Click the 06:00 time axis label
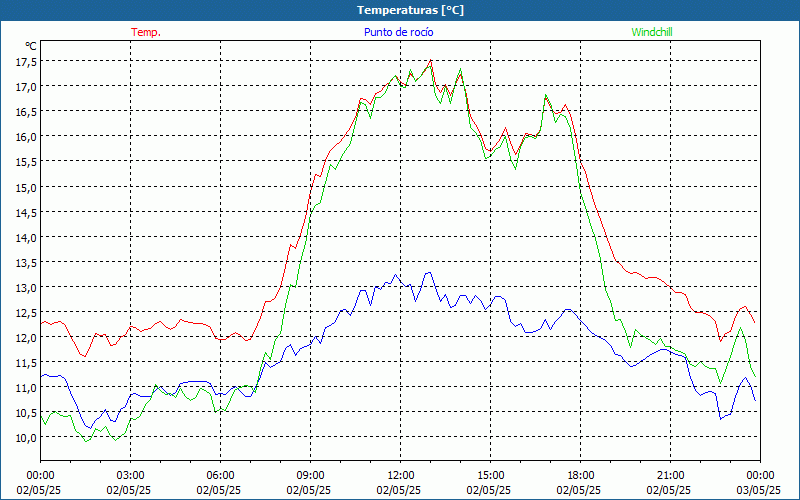Screen dimensions: 800x500 click(220, 476)
